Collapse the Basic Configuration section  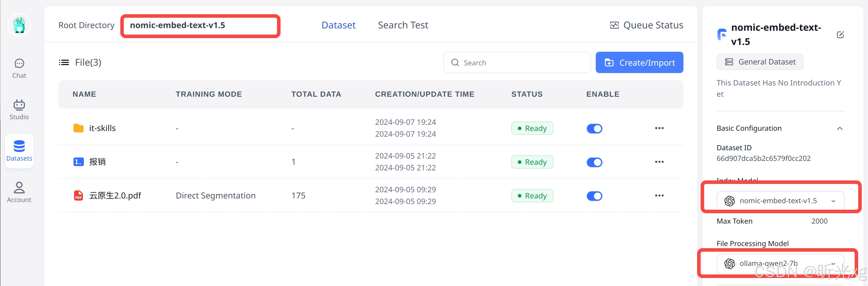(x=839, y=129)
